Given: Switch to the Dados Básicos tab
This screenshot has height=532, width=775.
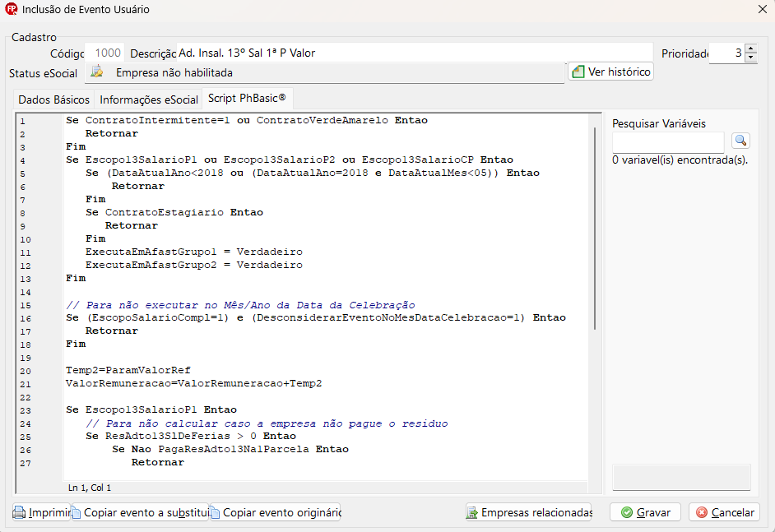Looking at the screenshot, I should pos(53,99).
